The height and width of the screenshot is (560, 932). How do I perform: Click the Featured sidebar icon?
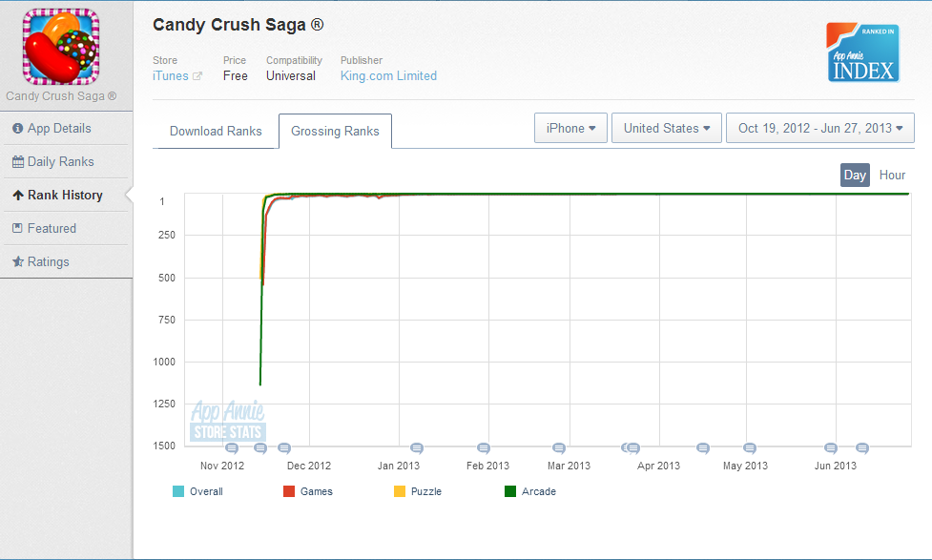(18, 228)
